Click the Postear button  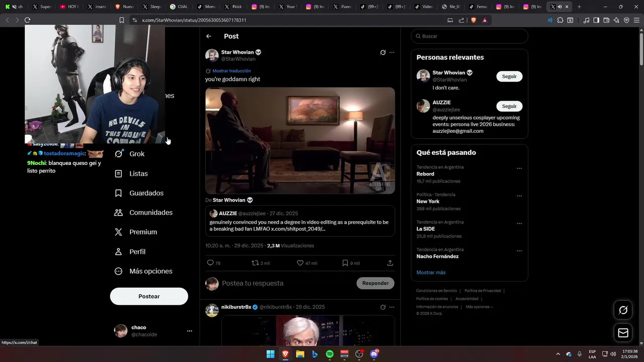click(x=149, y=296)
